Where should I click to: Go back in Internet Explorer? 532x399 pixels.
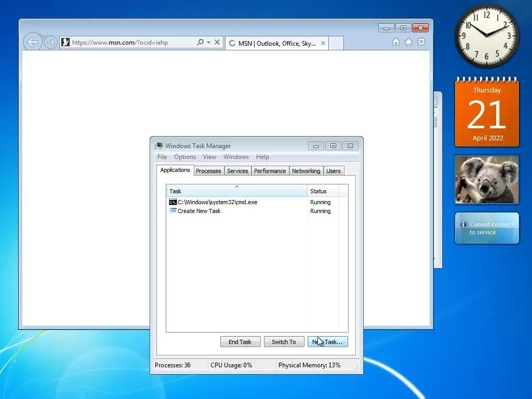[33, 42]
